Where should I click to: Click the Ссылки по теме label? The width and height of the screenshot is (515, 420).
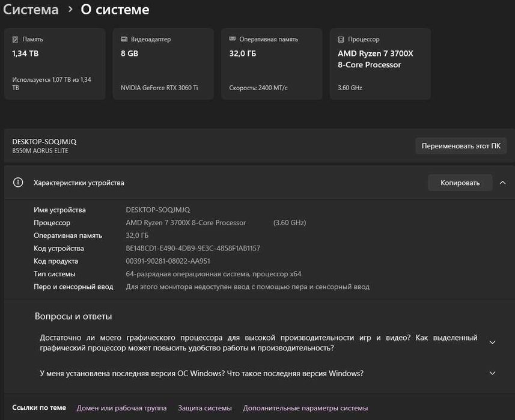(x=39, y=407)
